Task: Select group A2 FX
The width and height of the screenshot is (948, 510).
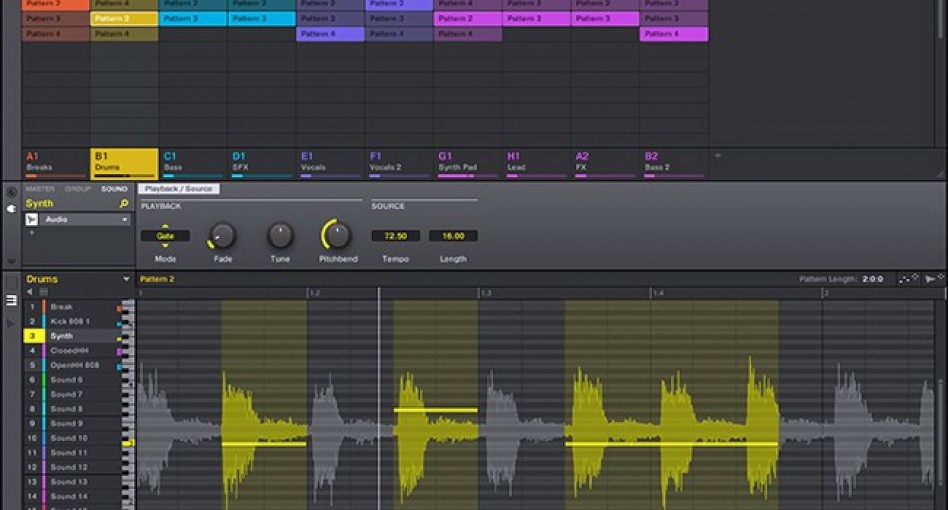Action: pos(605,164)
